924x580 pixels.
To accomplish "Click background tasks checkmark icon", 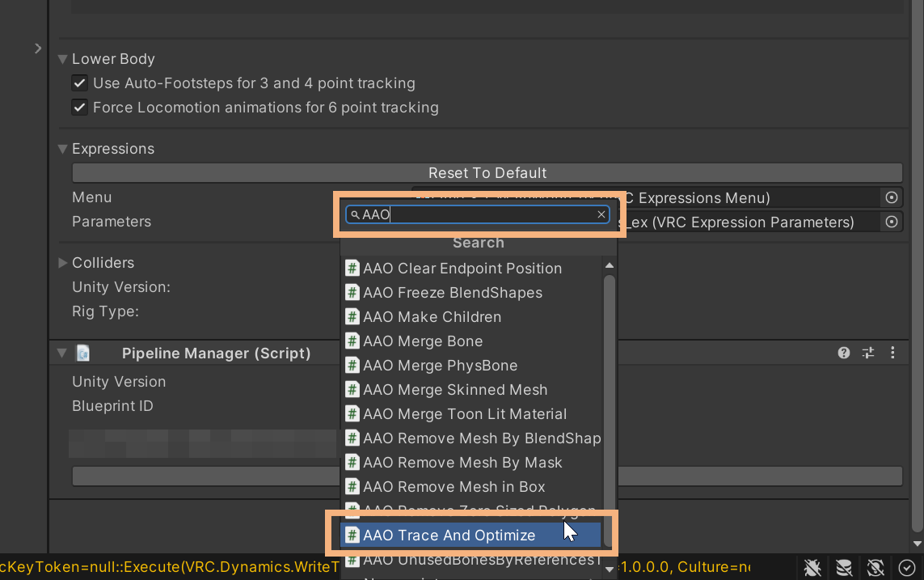I will pos(906,568).
